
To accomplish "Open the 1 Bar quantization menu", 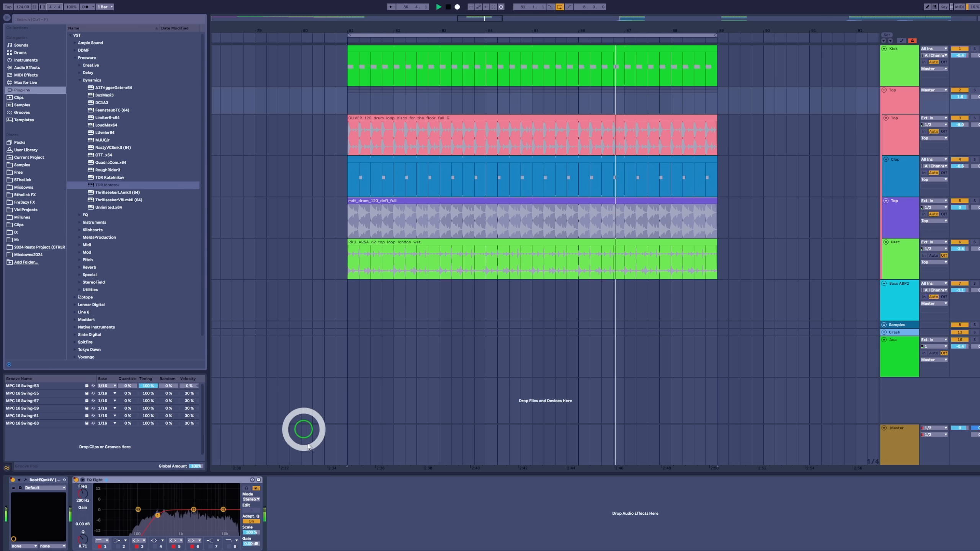I will point(105,7).
